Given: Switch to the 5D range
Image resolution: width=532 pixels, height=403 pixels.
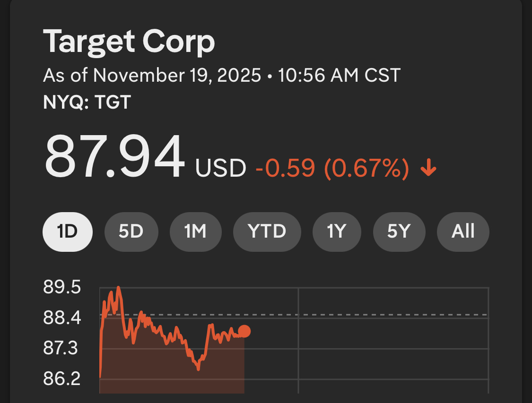Looking at the screenshot, I should tap(131, 232).
